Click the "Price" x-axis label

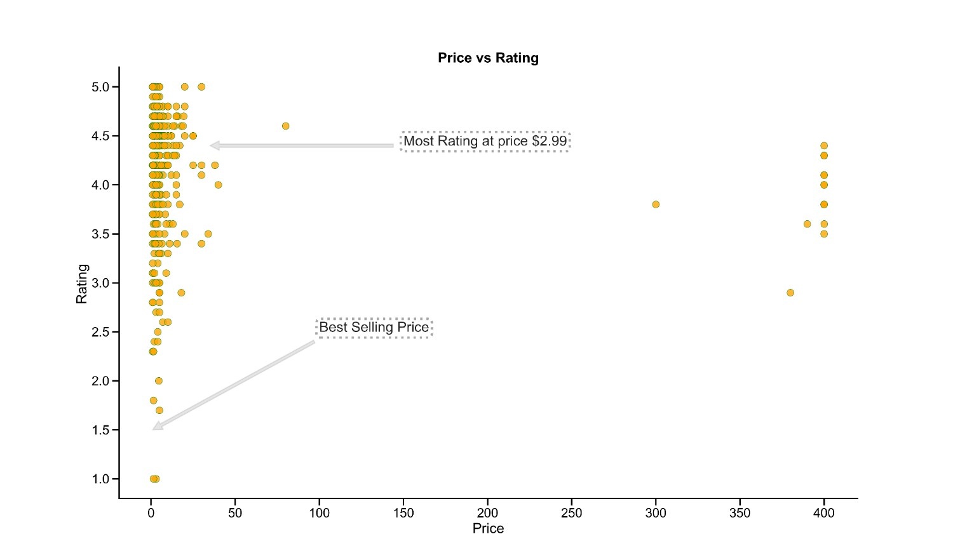pos(488,528)
